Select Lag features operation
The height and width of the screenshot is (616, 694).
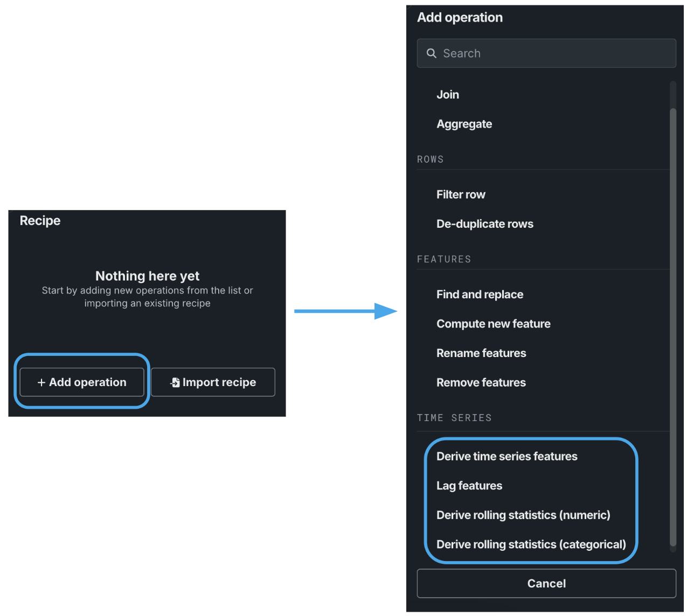pyautogui.click(x=469, y=486)
